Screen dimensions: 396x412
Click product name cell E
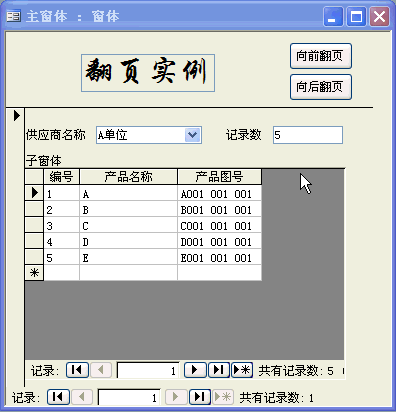128,257
